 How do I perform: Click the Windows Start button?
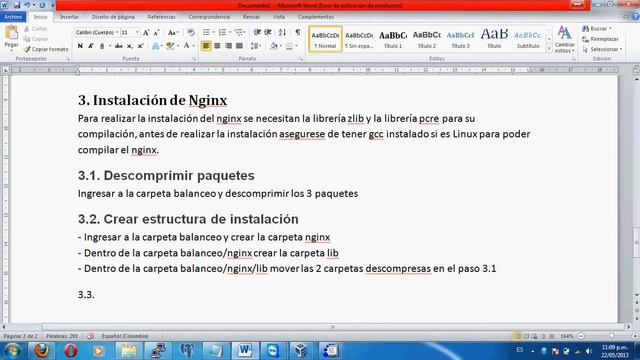(12, 351)
